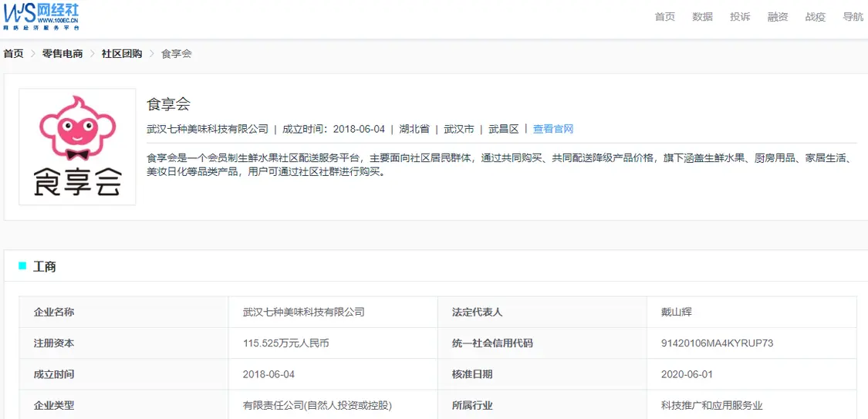Open the 查看官网 link
868x419 pixels.
tap(553, 129)
